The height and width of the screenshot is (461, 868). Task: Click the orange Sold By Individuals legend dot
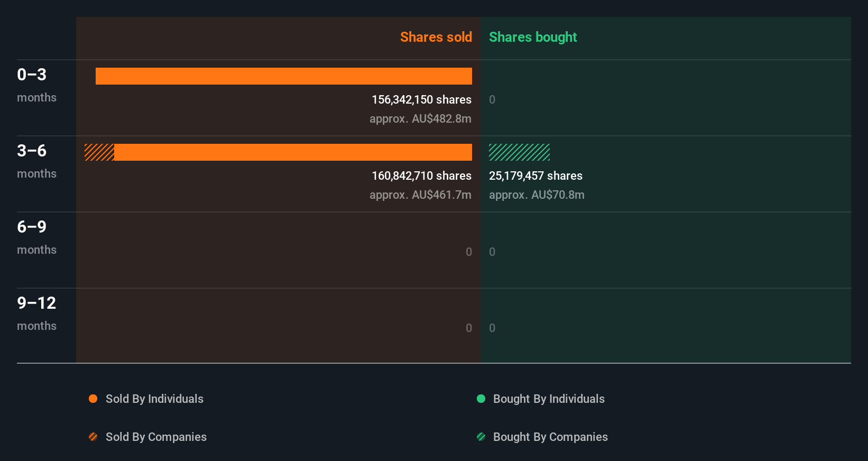(93, 399)
